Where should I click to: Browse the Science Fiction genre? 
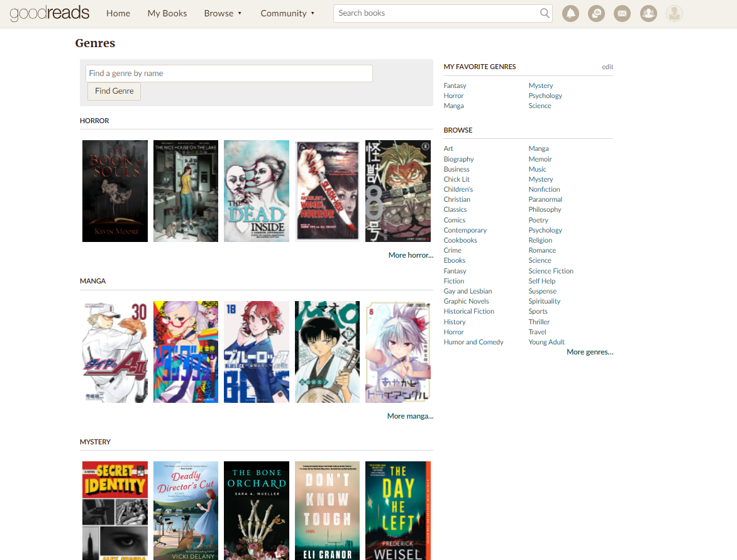tap(551, 271)
